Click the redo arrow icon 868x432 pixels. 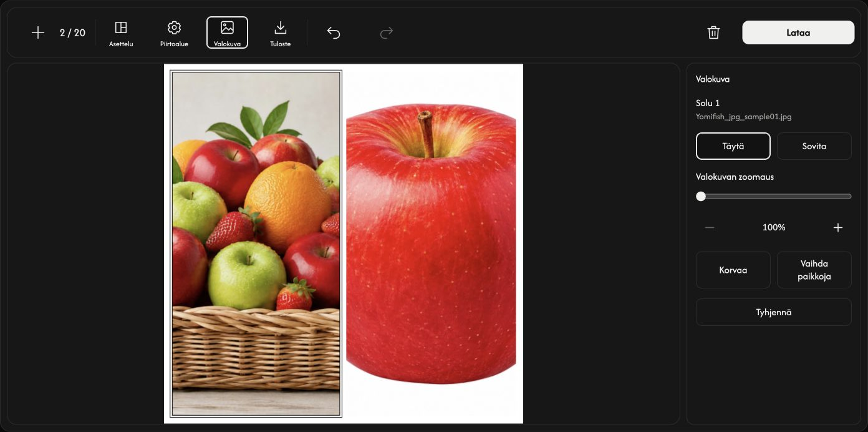(x=387, y=32)
